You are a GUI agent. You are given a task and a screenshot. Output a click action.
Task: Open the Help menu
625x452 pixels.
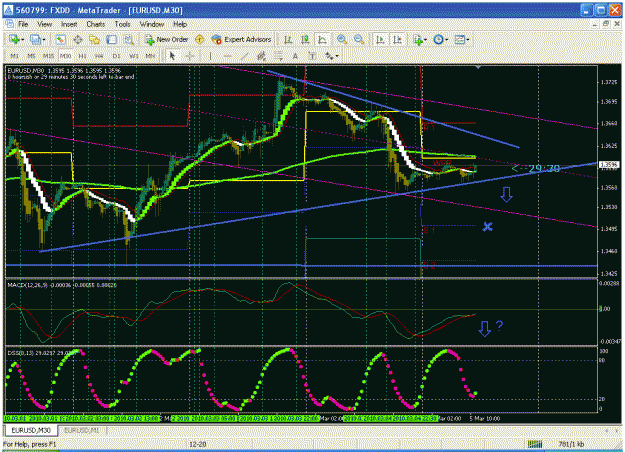pos(180,24)
